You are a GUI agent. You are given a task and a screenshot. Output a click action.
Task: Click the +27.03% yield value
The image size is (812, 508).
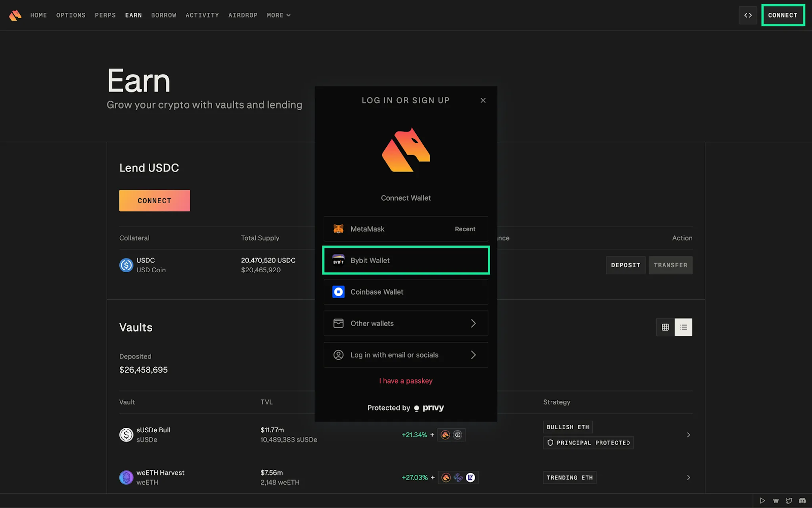(x=415, y=478)
